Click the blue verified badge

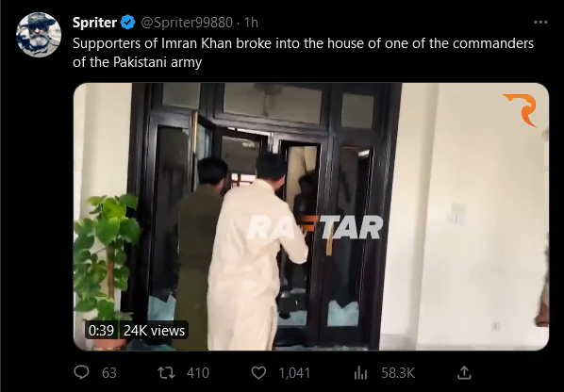click(127, 23)
